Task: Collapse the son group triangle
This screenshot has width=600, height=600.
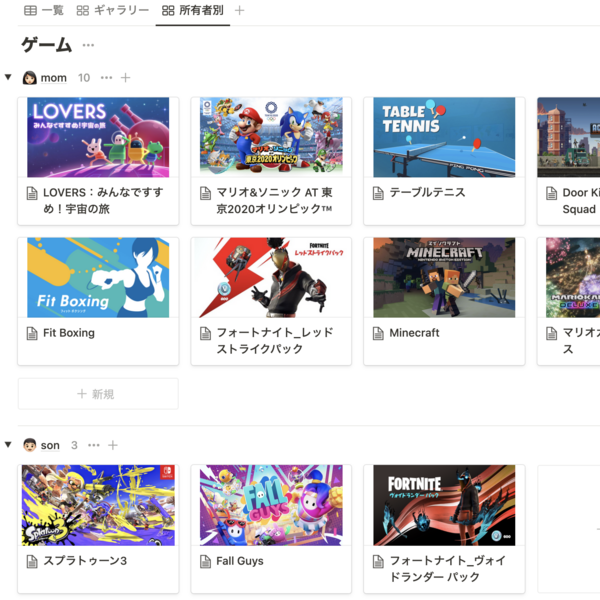Action: coord(8,445)
